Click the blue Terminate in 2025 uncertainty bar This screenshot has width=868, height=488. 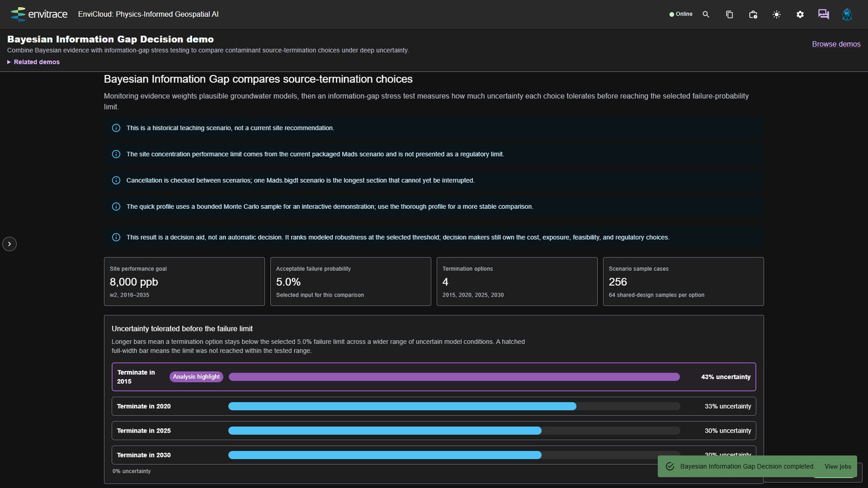pos(385,431)
